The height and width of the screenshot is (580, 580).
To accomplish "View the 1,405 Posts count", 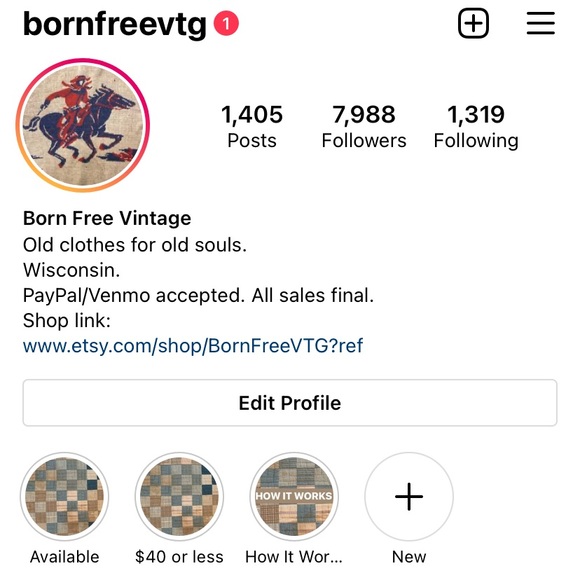I will tap(252, 126).
